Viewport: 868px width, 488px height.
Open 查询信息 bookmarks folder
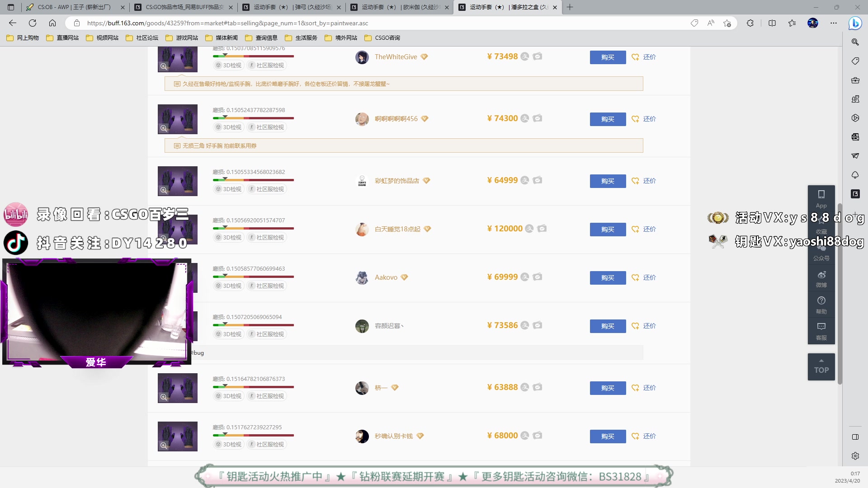pyautogui.click(x=261, y=38)
